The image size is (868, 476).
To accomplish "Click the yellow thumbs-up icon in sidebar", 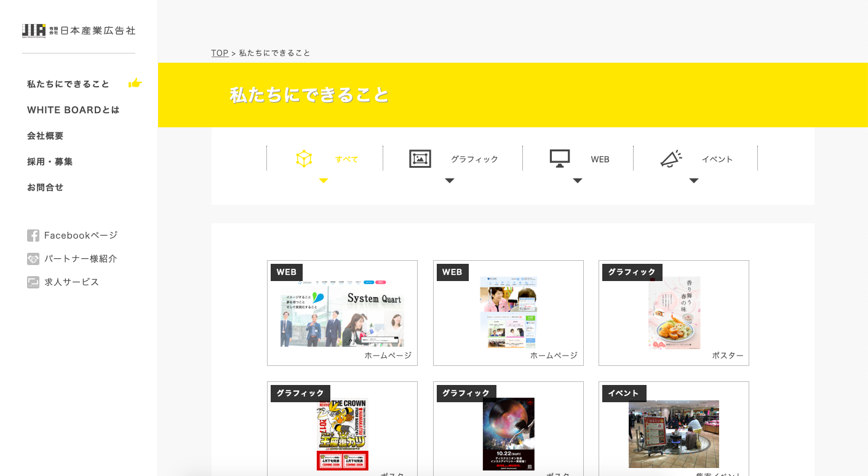I will 135,83.
